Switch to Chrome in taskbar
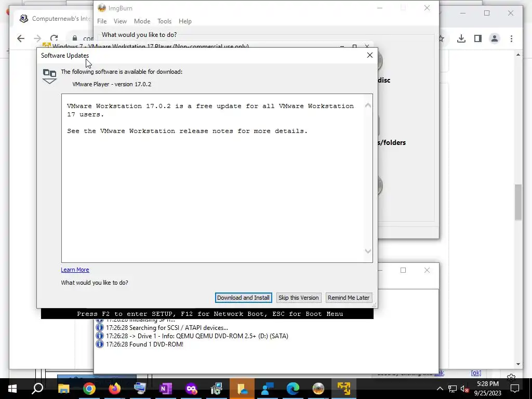The image size is (532, 399). pyautogui.click(x=89, y=389)
